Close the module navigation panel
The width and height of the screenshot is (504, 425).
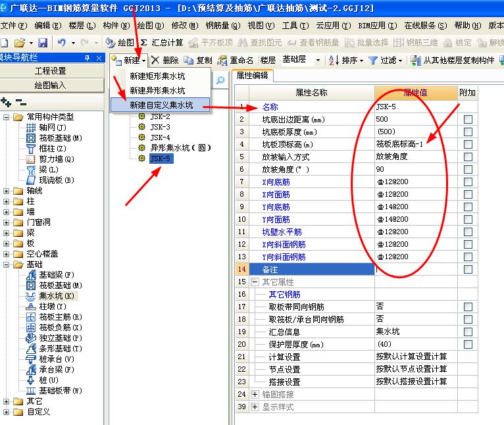tap(99, 58)
